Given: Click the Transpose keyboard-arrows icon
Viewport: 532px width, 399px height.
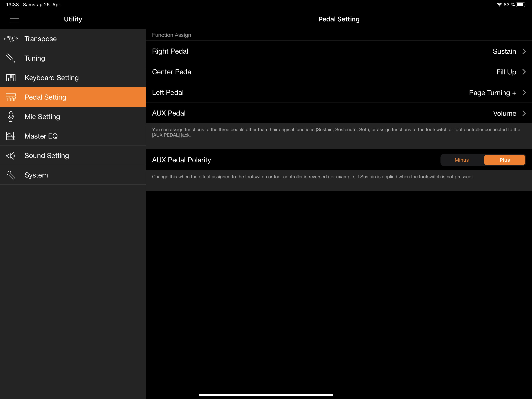Looking at the screenshot, I should click(x=11, y=39).
